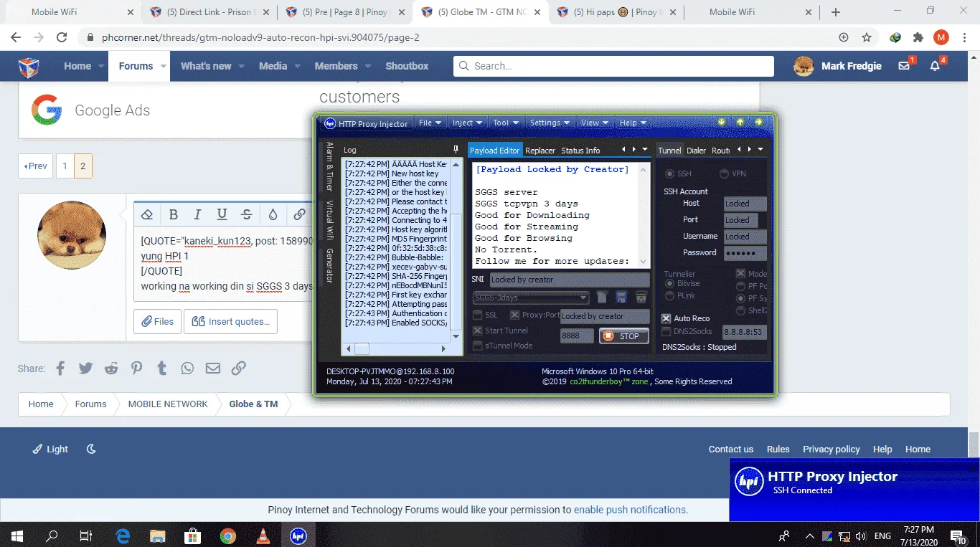Select the Bitvise tunnelier radio option

(669, 284)
